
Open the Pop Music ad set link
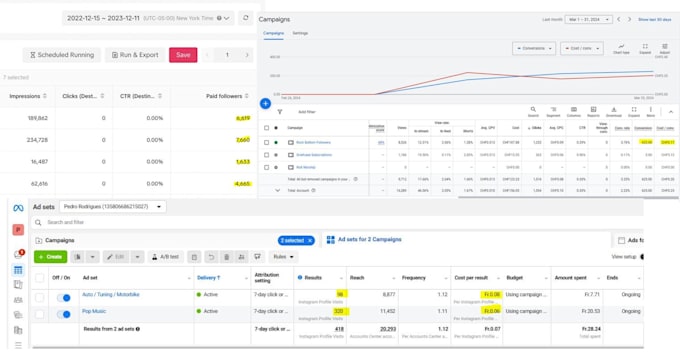pos(94,311)
